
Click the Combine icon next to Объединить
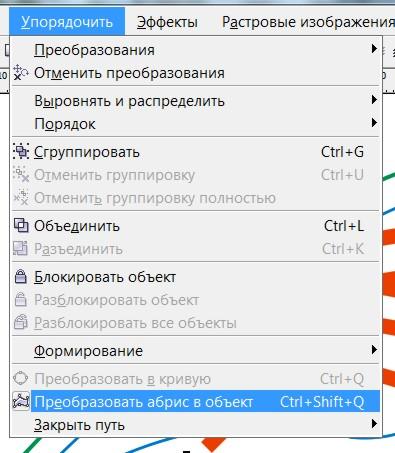tap(21, 226)
